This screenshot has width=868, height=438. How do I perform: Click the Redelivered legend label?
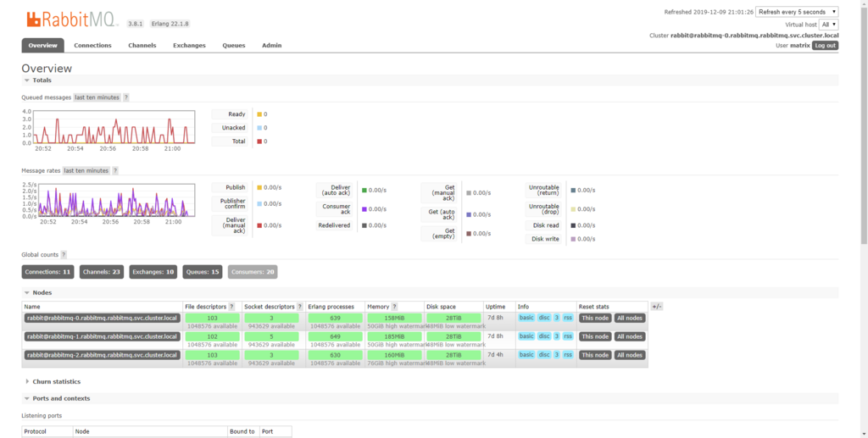(334, 225)
